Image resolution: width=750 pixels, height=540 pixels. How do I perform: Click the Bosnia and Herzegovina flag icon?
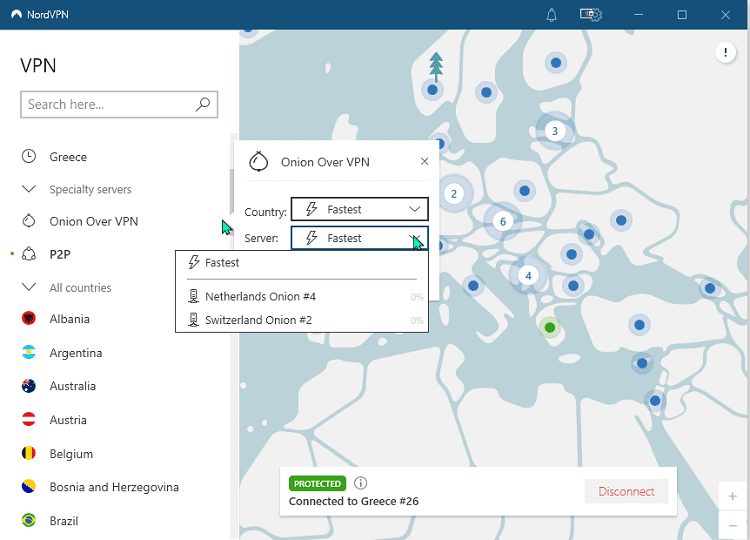(x=29, y=486)
